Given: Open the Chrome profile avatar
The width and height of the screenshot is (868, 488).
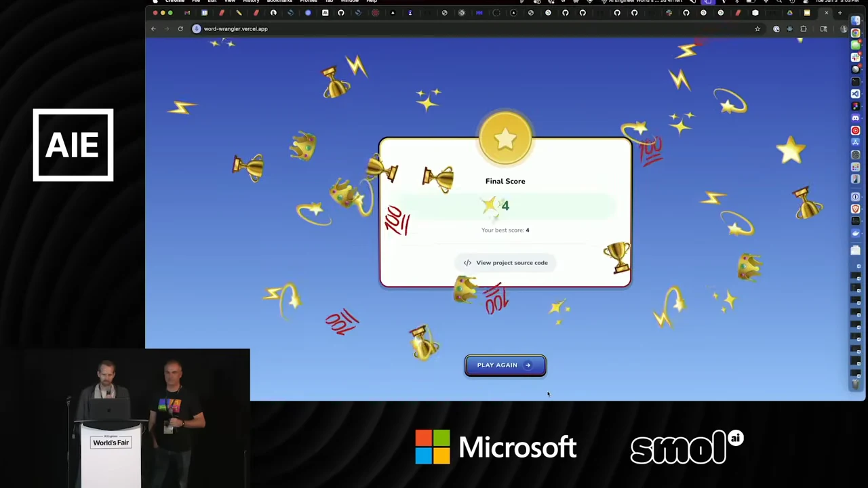Looking at the screenshot, I should (844, 29).
